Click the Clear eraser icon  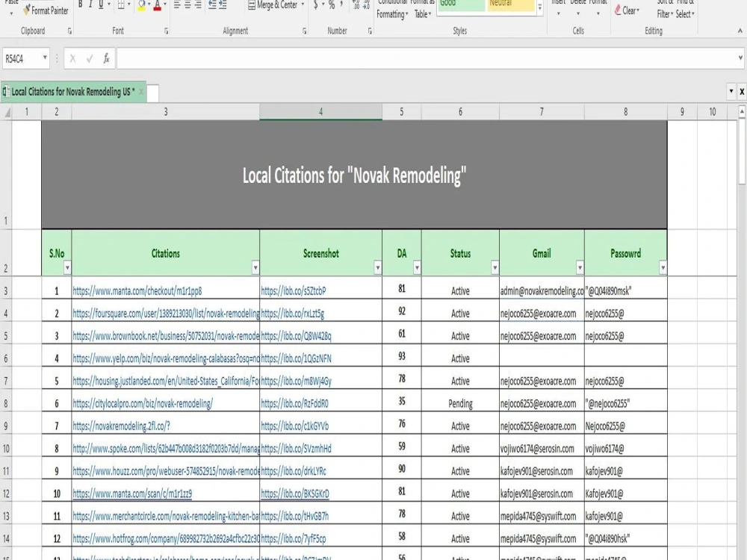(618, 10)
